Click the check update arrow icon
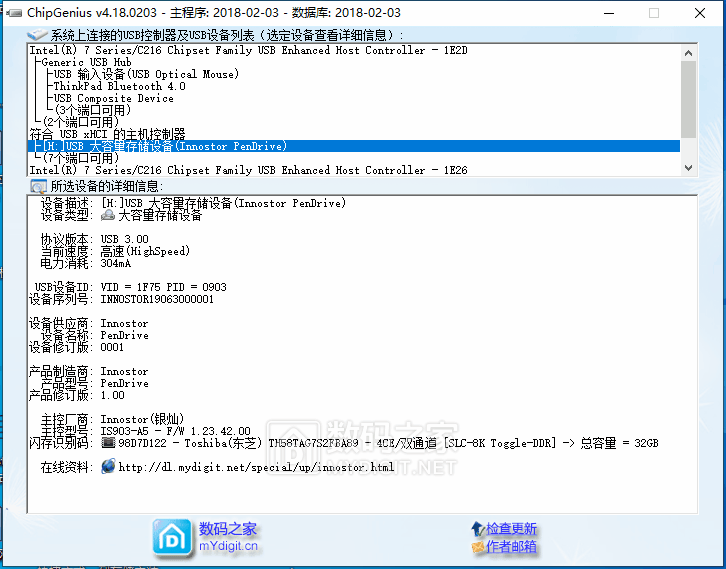The height and width of the screenshot is (569, 726). click(477, 529)
